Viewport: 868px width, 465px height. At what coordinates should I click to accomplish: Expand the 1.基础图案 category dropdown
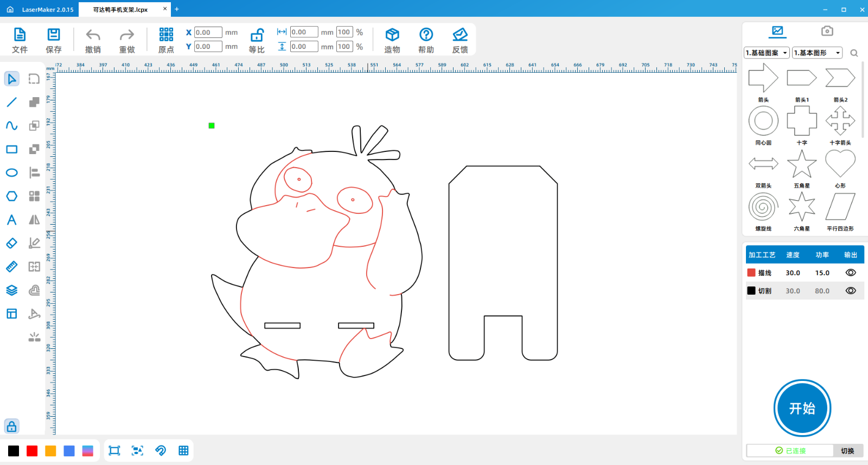tap(767, 53)
